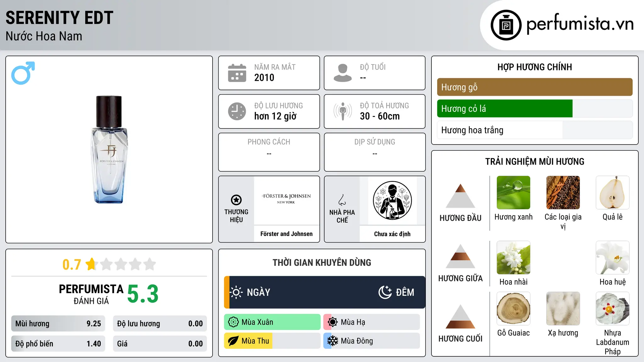Click the flower icon for Mùa Xuân
This screenshot has width=644, height=362.
pos(233,322)
